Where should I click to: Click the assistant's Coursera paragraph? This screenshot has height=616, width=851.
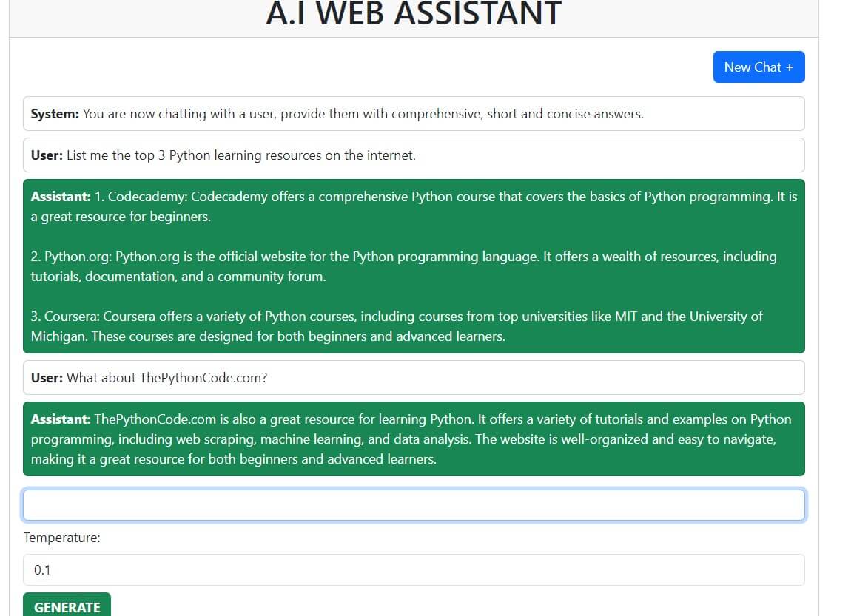pos(397,326)
